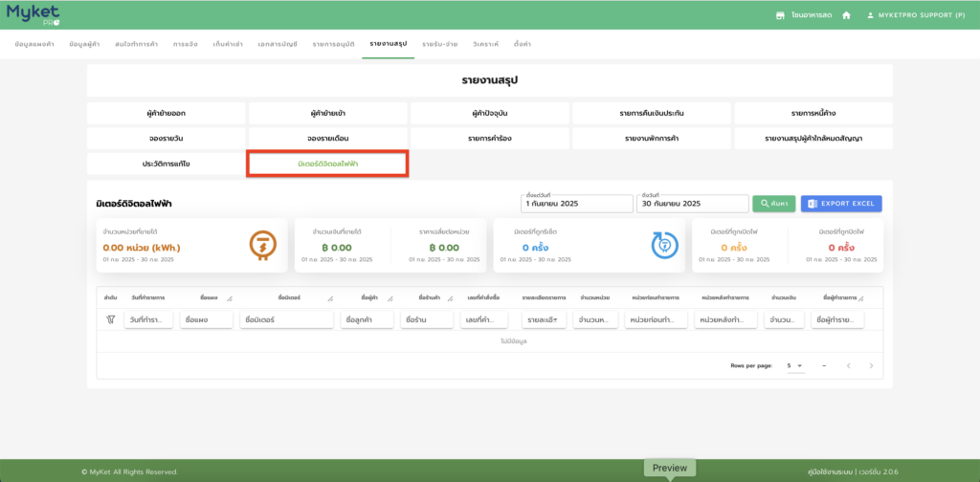Screen dimensions: 980x482
Task: Open the เอกสารบัญชี tab
Action: (278, 44)
